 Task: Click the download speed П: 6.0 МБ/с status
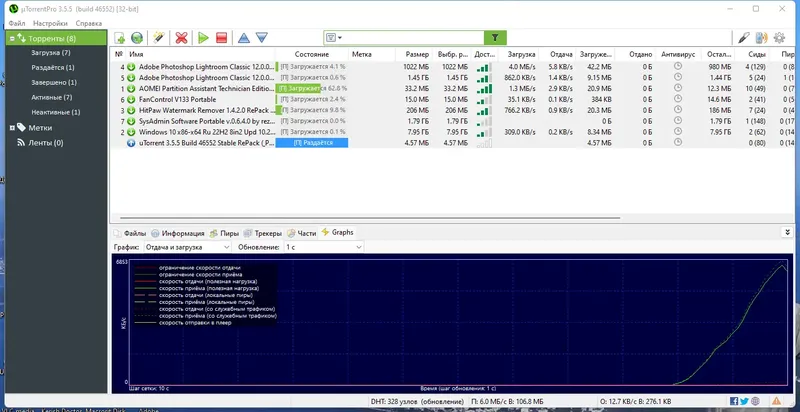(507, 401)
